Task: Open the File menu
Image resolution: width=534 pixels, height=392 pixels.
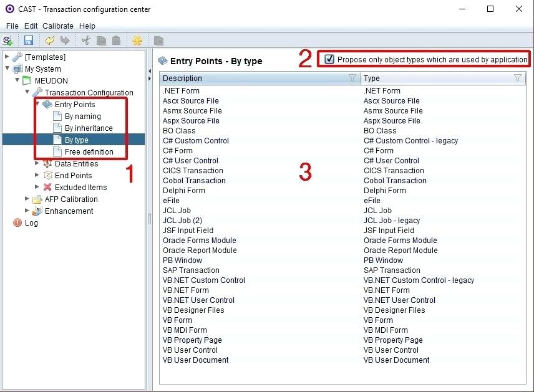Action: (x=12, y=26)
